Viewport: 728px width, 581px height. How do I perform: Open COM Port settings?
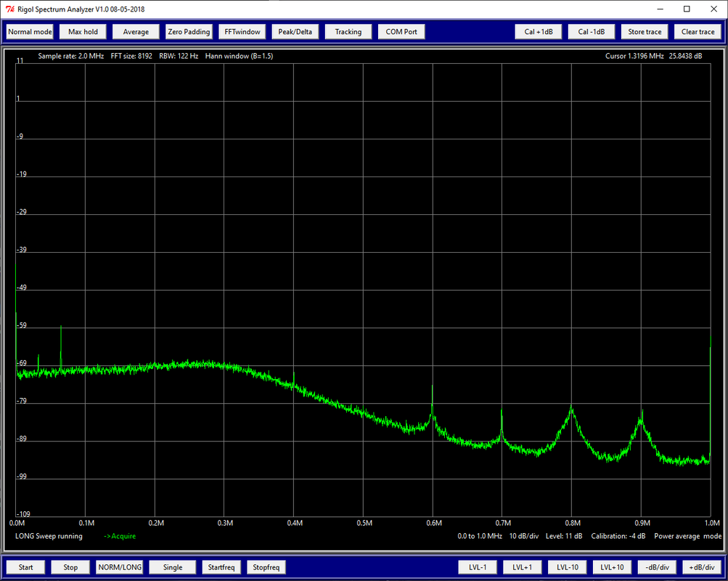[x=401, y=31]
